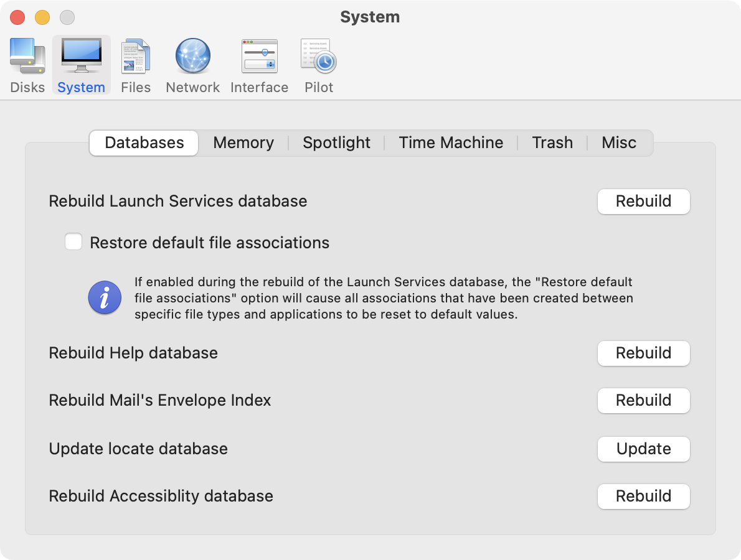
Task: Click the yellow minimize window button
Action: pos(42,17)
